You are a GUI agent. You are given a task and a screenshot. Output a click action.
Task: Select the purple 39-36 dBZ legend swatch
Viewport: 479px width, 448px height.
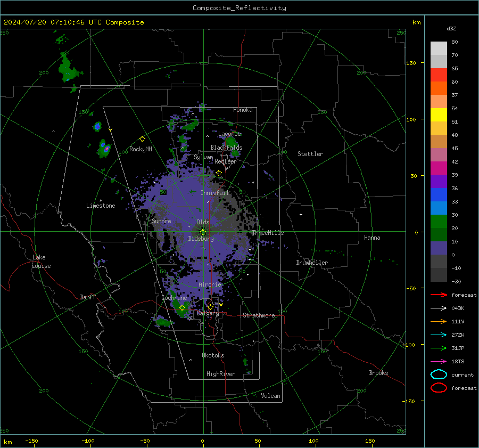(439, 182)
